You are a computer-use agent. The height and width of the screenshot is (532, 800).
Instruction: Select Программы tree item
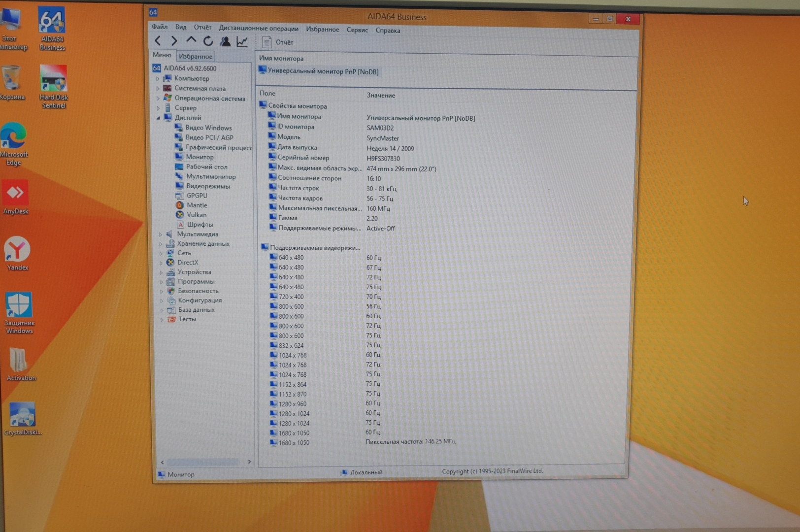pos(191,282)
